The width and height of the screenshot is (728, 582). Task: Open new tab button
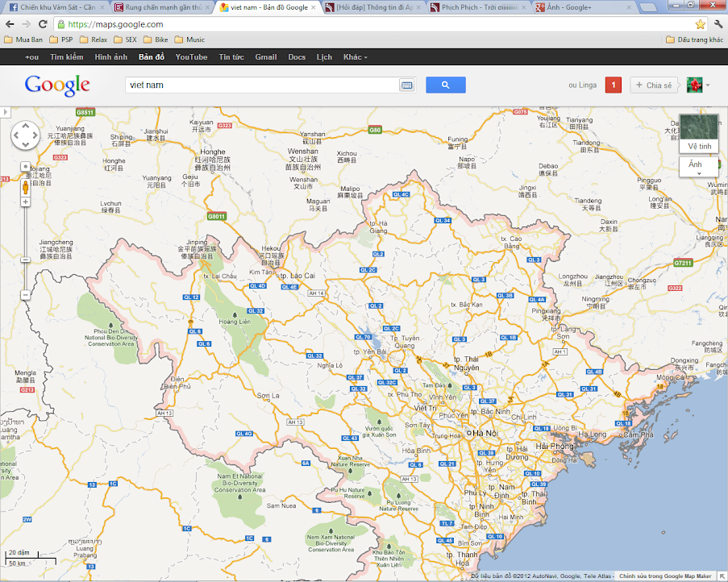tap(649, 7)
